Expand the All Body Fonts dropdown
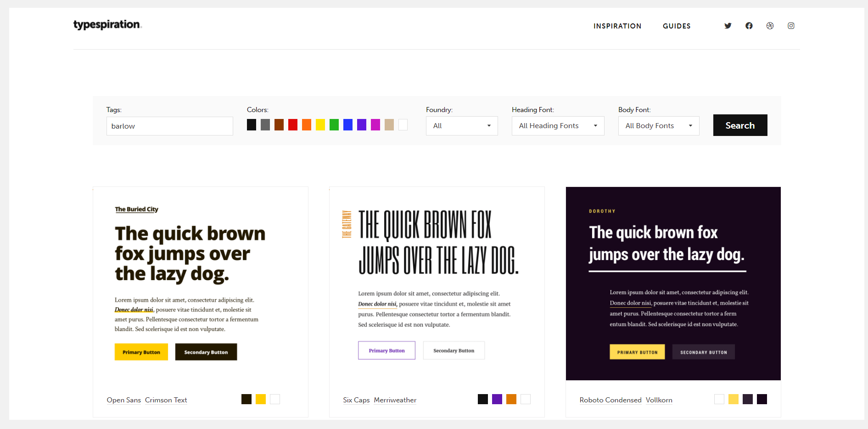This screenshot has height=429, width=868. (659, 126)
